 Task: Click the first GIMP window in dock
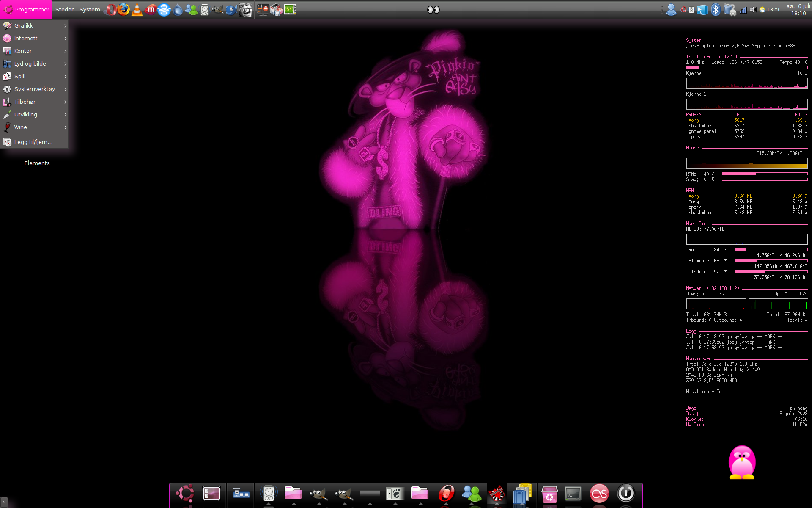pyautogui.click(x=318, y=494)
